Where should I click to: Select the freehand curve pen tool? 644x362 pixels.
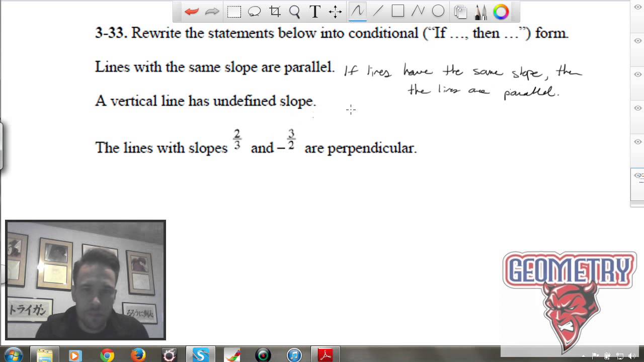click(x=357, y=11)
